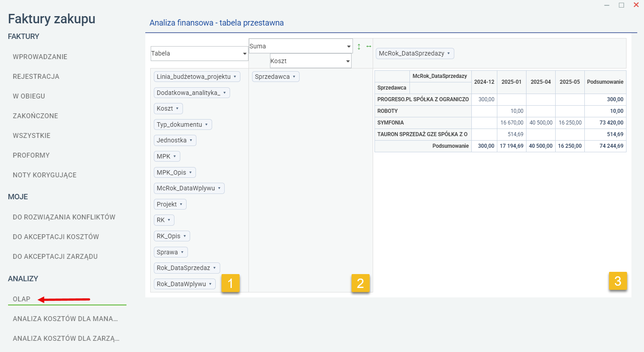Open the Zakończone invoices list

[x=35, y=116]
